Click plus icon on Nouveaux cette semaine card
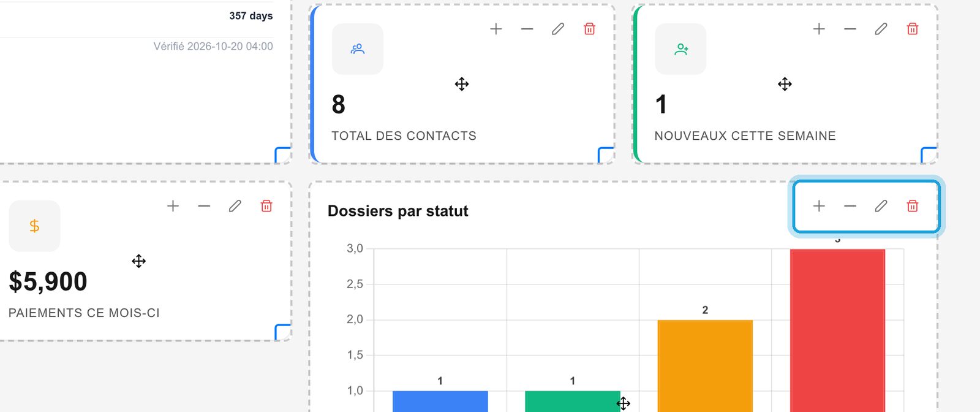The image size is (980, 412). click(819, 29)
